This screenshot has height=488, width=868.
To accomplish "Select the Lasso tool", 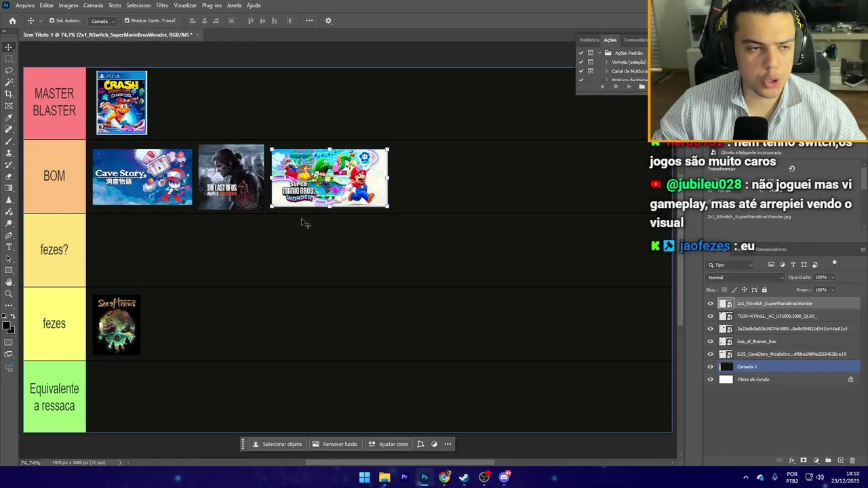I will point(9,70).
